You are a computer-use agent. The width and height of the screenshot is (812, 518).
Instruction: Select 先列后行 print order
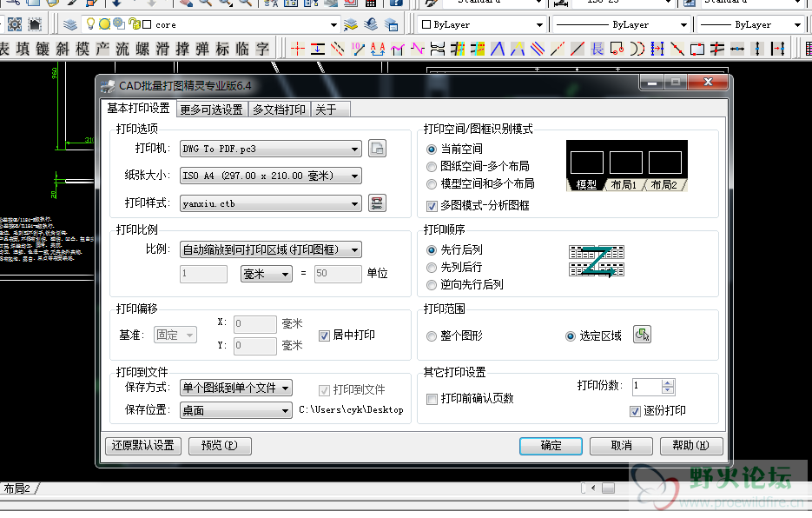point(432,268)
